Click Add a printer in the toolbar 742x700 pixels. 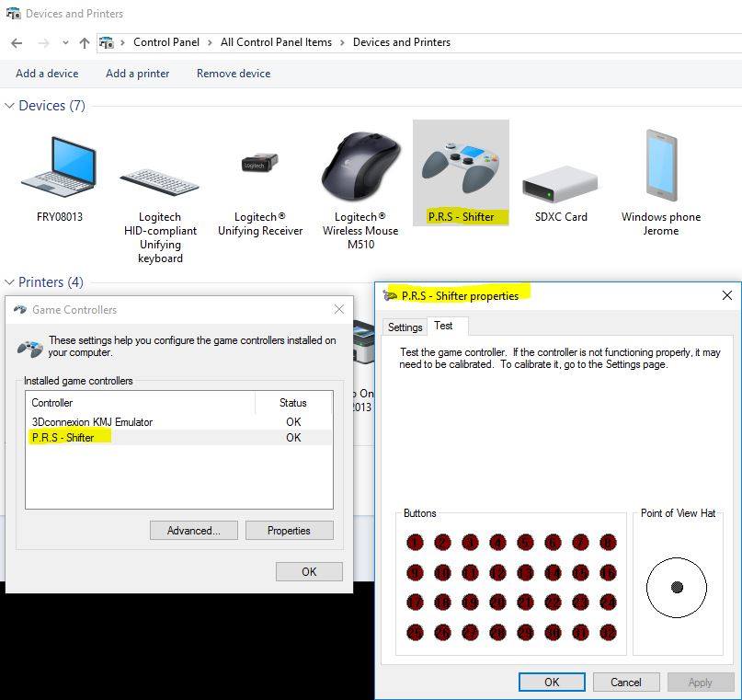click(x=137, y=74)
